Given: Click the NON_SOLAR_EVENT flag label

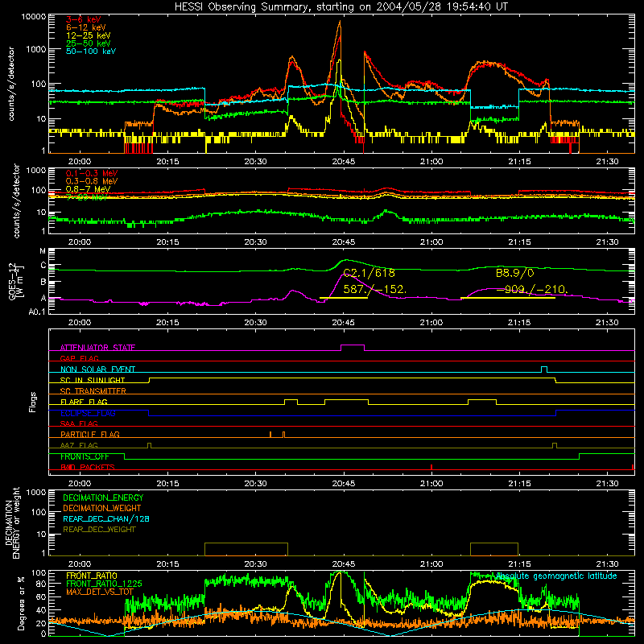Looking at the screenshot, I should 97,369.
